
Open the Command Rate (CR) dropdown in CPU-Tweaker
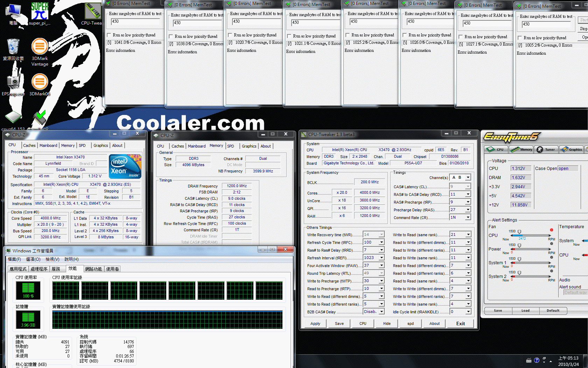tap(468, 218)
